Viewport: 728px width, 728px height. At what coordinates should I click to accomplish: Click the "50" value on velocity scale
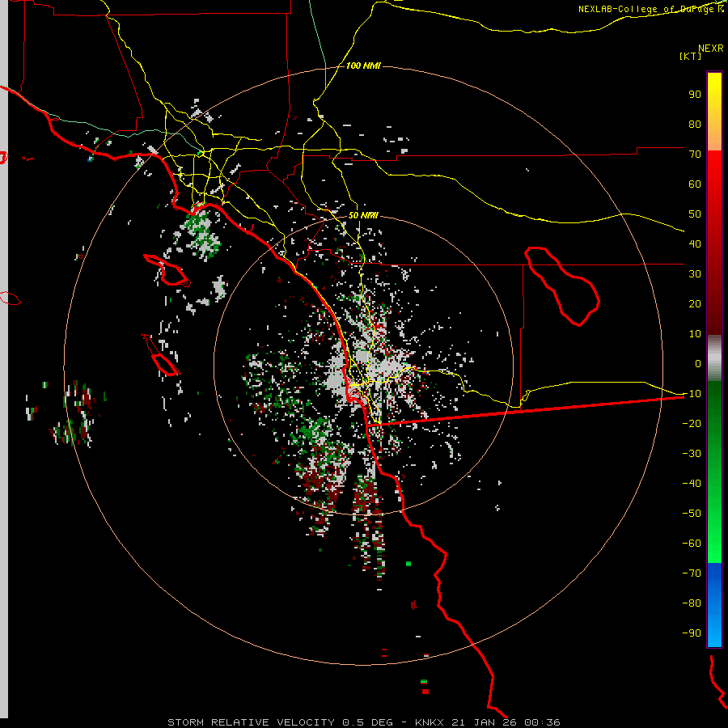695,214
